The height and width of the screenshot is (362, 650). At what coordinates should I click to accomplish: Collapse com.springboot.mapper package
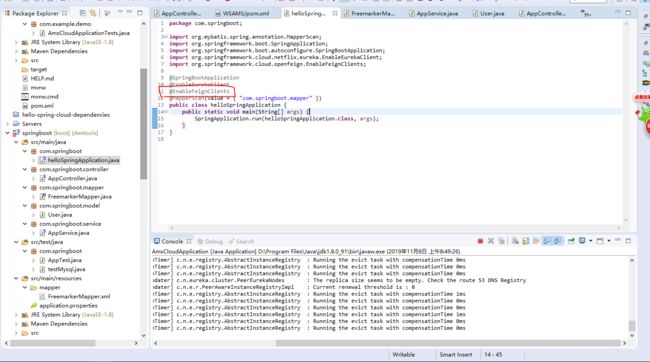coord(25,188)
